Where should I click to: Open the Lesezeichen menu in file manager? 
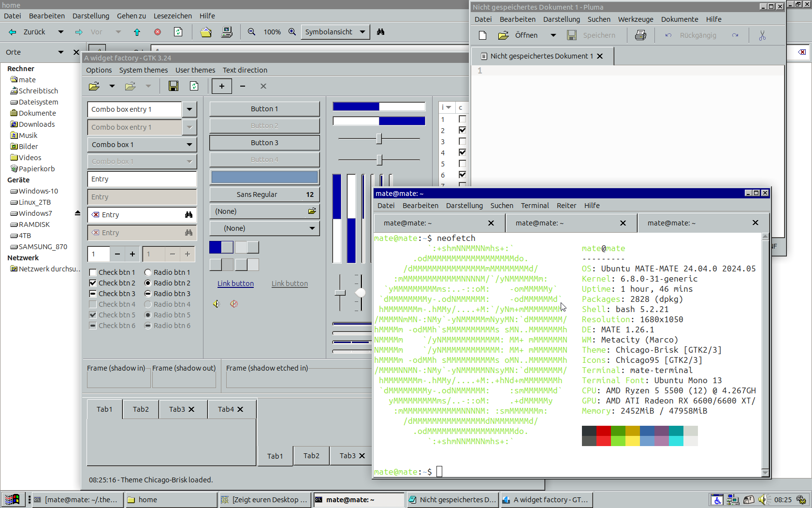(173, 16)
